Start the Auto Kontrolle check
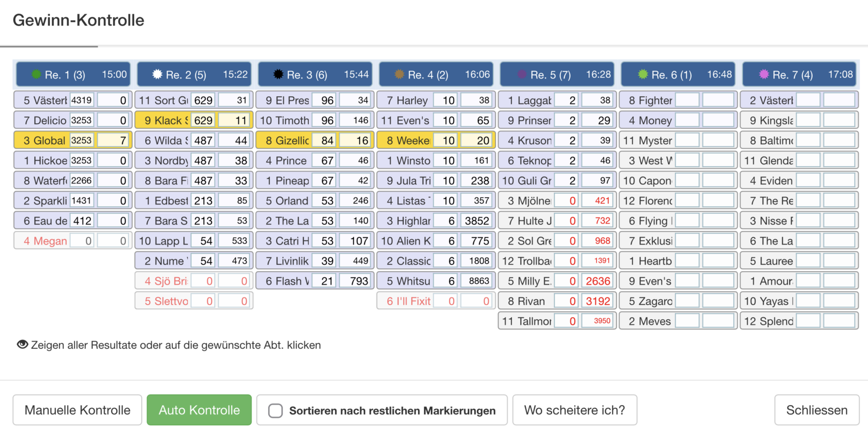Screen dimensions: 868x432 click(199, 410)
